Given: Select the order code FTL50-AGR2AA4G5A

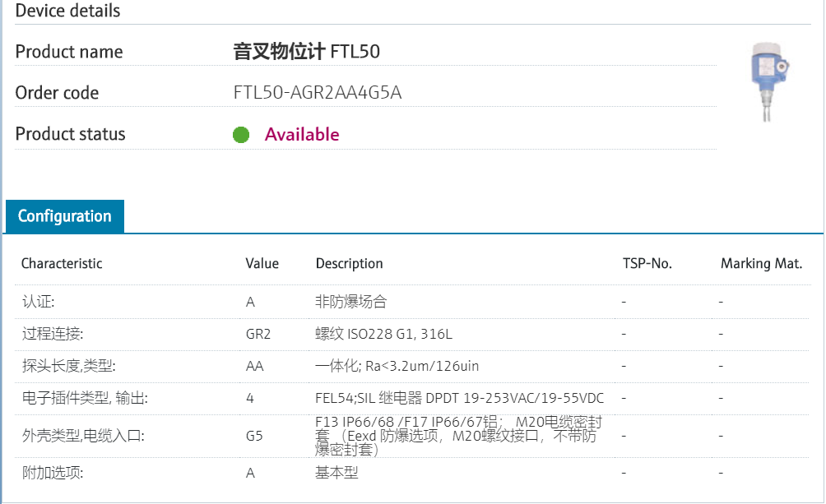Looking at the screenshot, I should coord(318,92).
